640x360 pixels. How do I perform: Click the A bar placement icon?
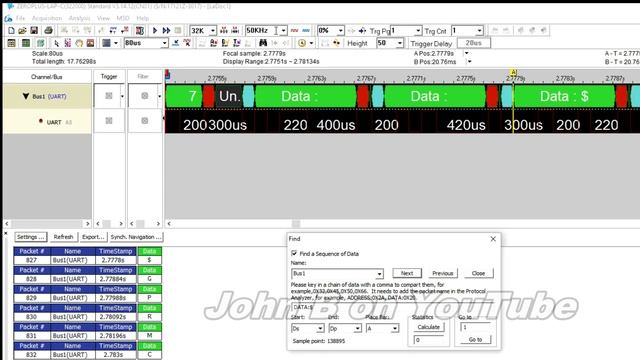(213, 43)
